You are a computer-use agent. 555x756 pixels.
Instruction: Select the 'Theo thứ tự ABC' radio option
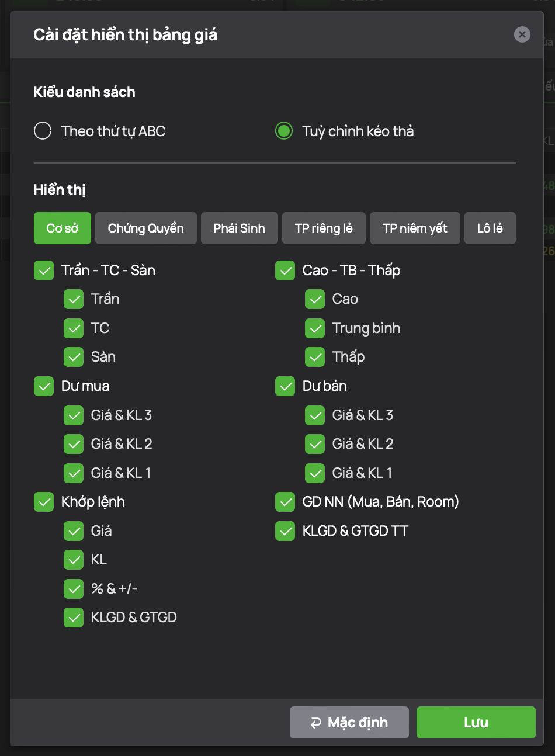click(43, 131)
